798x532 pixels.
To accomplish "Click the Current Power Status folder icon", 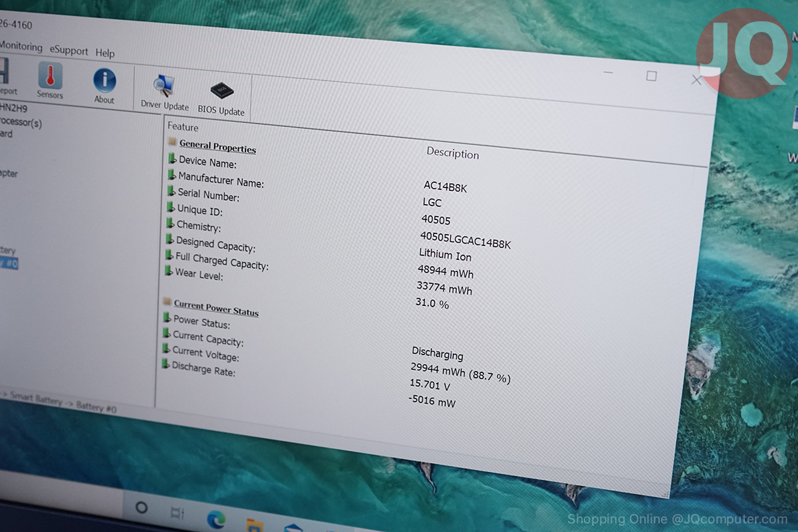I will coord(167,301).
